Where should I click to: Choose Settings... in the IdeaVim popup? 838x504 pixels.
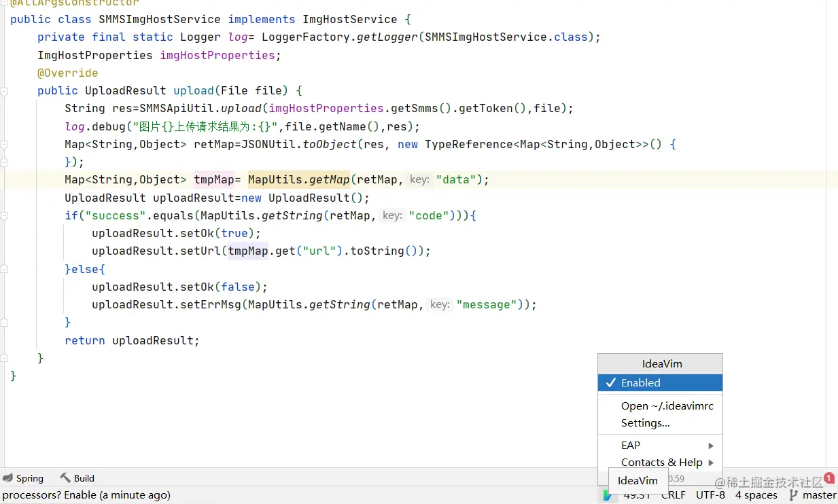(660, 422)
